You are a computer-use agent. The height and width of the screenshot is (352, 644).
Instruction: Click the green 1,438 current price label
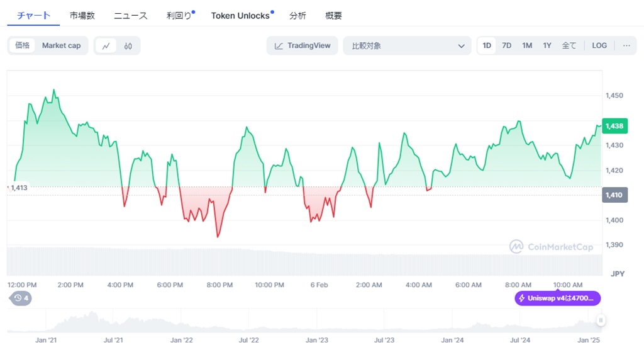(614, 126)
